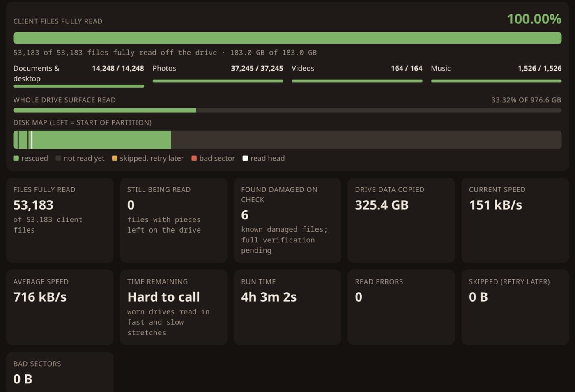This screenshot has height=392, width=575.
Task: Click the 716 kB/s average speed value
Action: [40, 297]
